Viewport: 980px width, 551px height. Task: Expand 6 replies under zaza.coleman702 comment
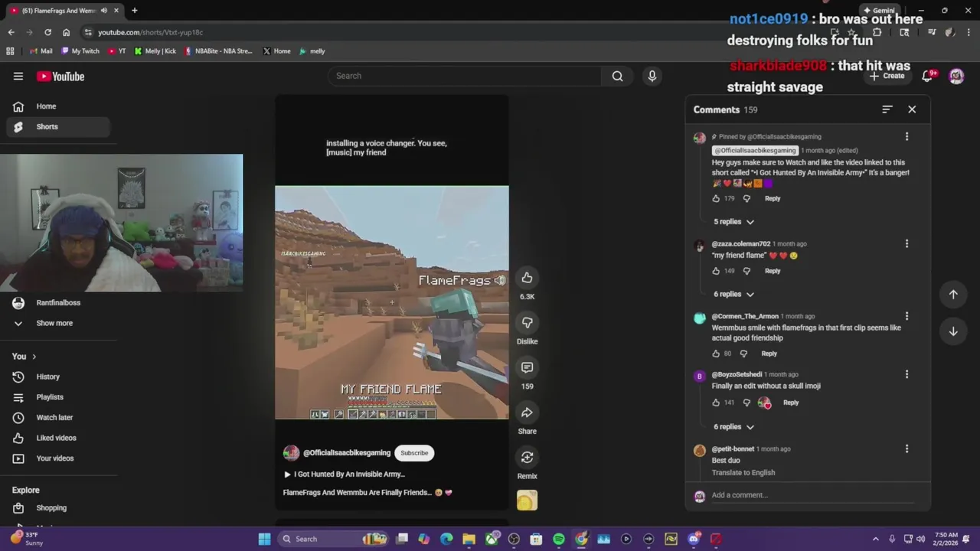[733, 294]
